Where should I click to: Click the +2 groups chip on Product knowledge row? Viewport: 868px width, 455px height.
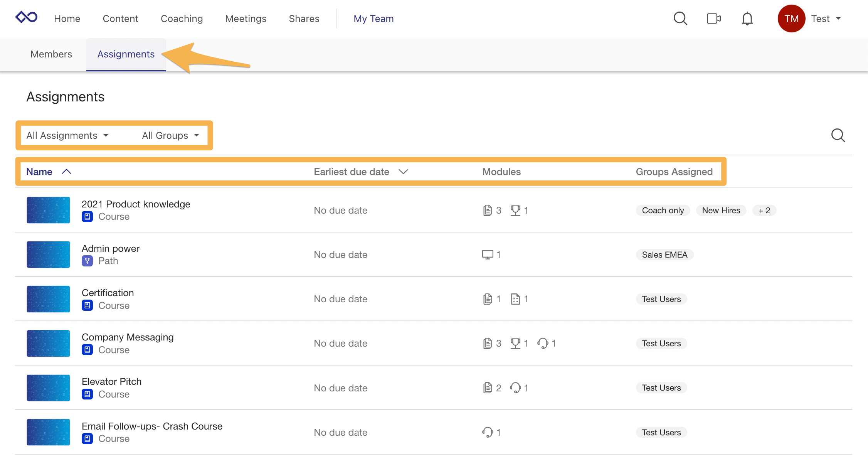click(764, 210)
